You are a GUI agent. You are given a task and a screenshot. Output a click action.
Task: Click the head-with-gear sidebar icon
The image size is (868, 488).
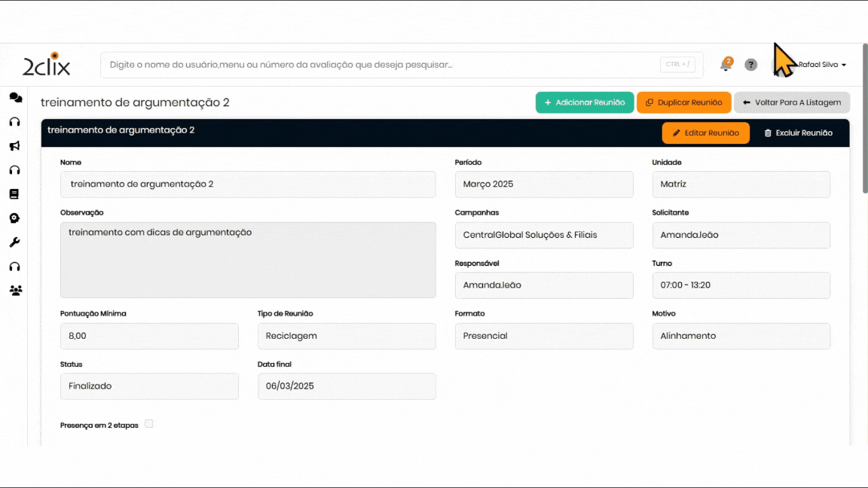pos(14,218)
